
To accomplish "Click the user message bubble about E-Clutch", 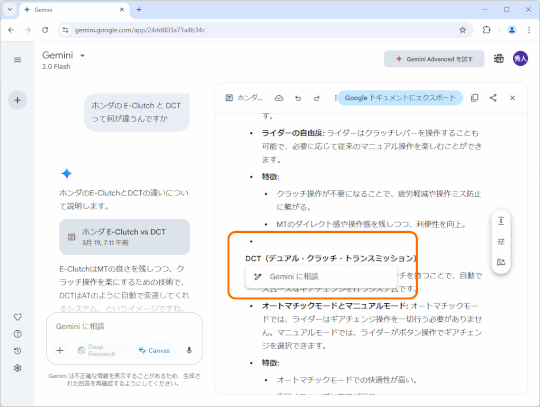I will pyautogui.click(x=137, y=112).
